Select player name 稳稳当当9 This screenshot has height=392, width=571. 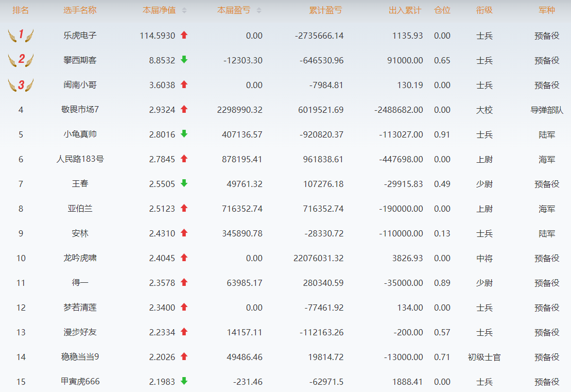point(80,357)
